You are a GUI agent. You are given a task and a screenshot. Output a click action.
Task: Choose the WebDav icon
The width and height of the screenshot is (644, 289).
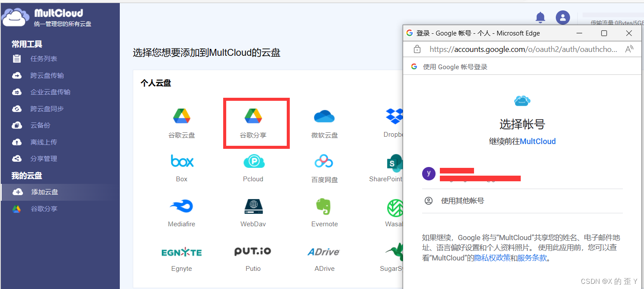tap(254, 206)
